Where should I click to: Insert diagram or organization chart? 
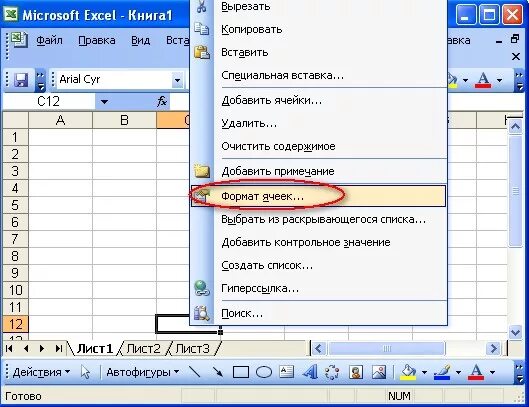[332, 372]
